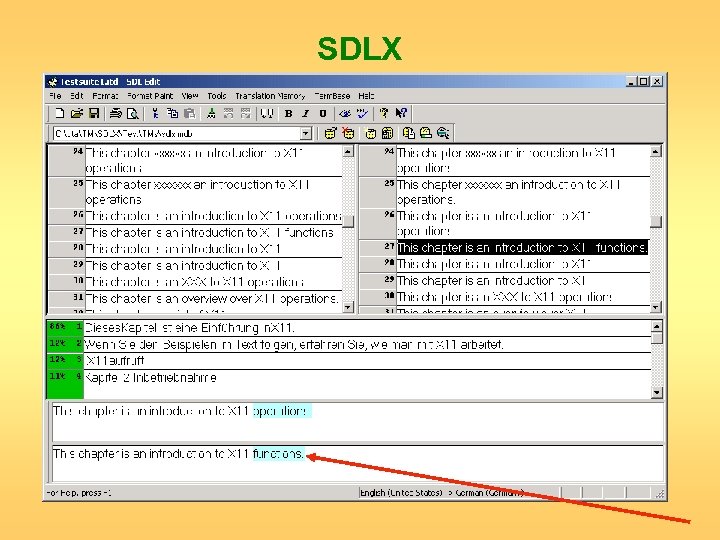The width and height of the screenshot is (720, 540).
Task: Open the Format menu
Action: [105, 96]
